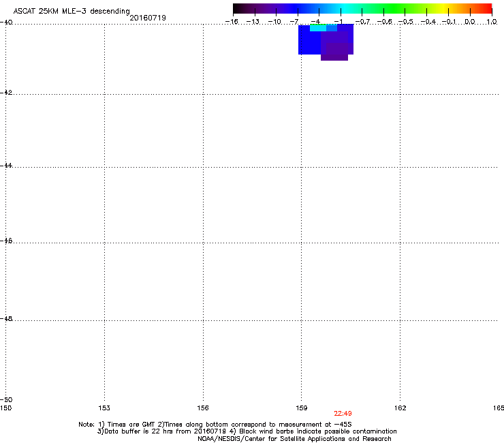Click the colorbar label -0.1
The width and height of the screenshot is (504, 443).
[x=449, y=22]
